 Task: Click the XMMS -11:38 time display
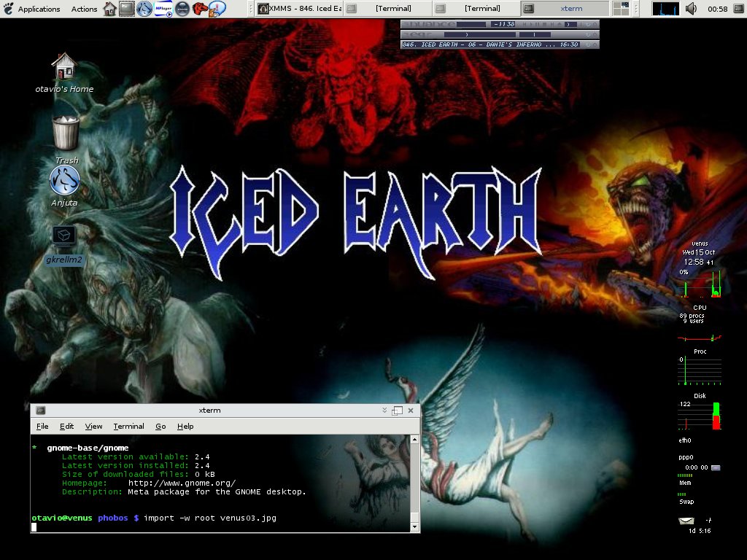503,24
